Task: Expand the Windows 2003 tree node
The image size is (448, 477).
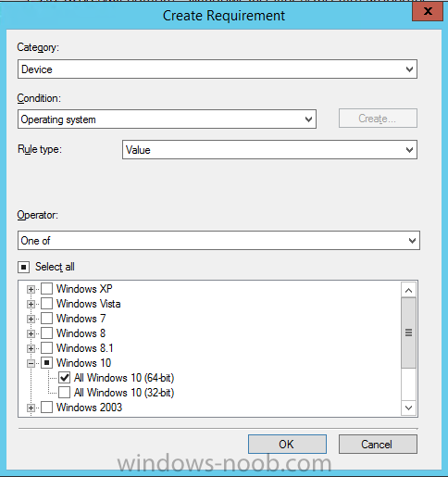Action: (31, 408)
